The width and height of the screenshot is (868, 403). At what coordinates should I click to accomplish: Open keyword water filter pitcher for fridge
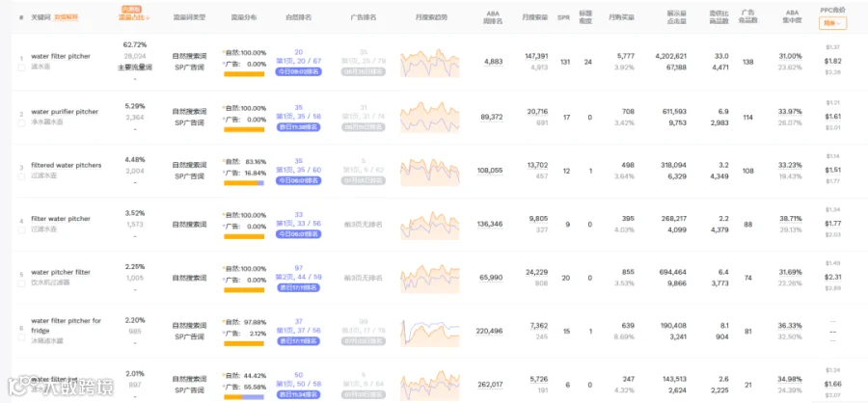[x=66, y=326]
